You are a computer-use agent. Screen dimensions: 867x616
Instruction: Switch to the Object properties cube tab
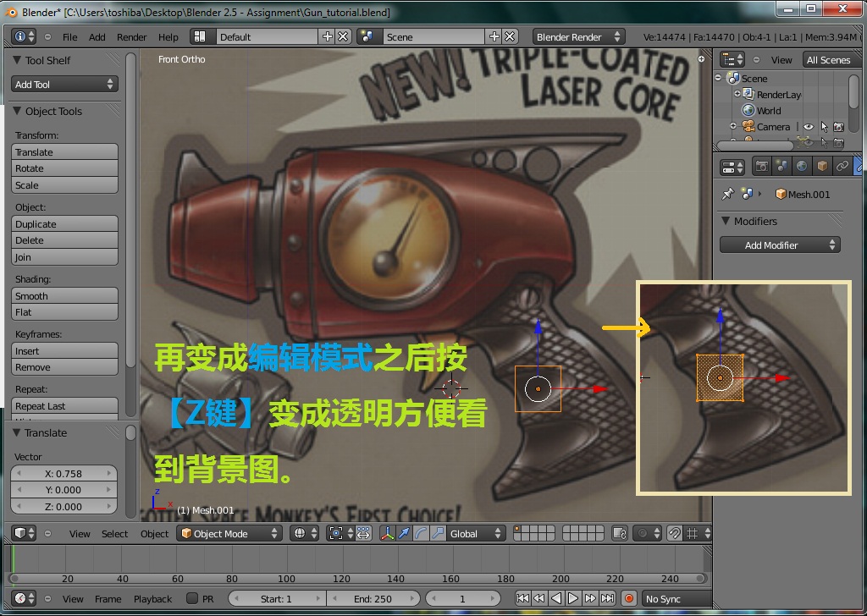(822, 166)
